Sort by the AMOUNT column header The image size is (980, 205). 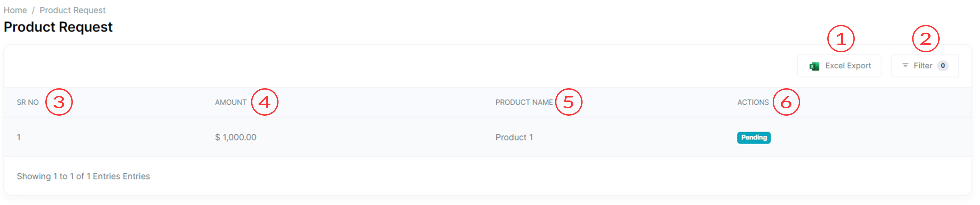click(x=230, y=102)
